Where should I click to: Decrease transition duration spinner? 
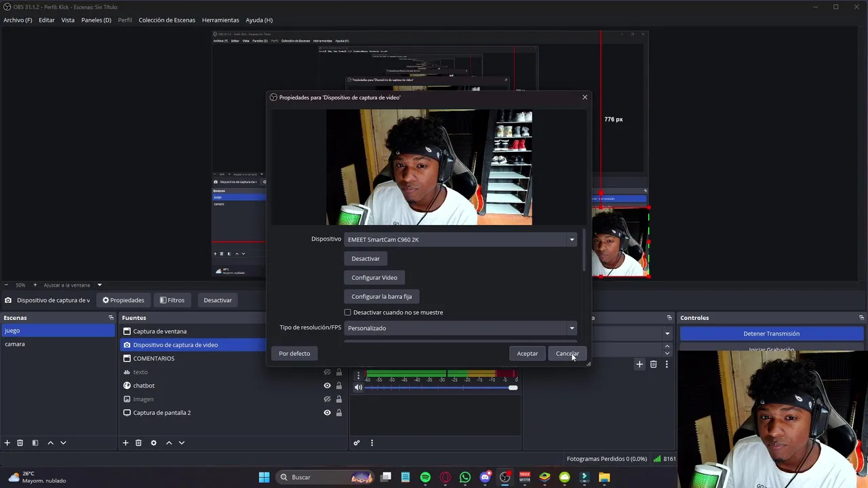pyautogui.click(x=667, y=353)
